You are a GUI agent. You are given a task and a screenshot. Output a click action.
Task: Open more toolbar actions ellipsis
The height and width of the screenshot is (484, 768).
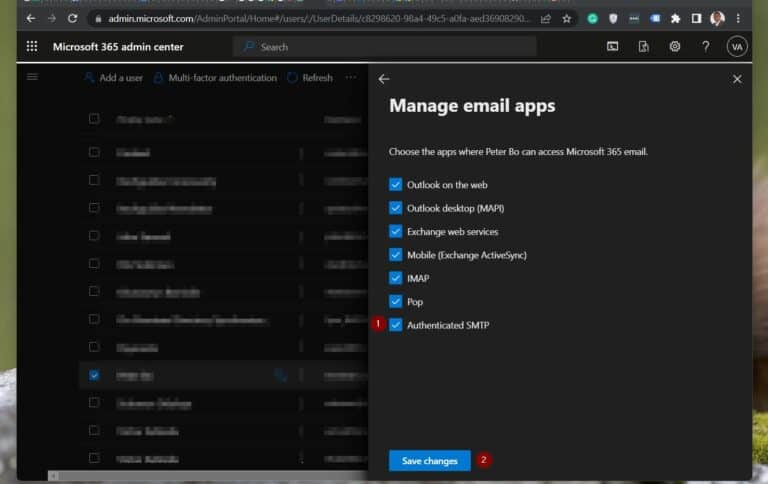[x=351, y=77]
